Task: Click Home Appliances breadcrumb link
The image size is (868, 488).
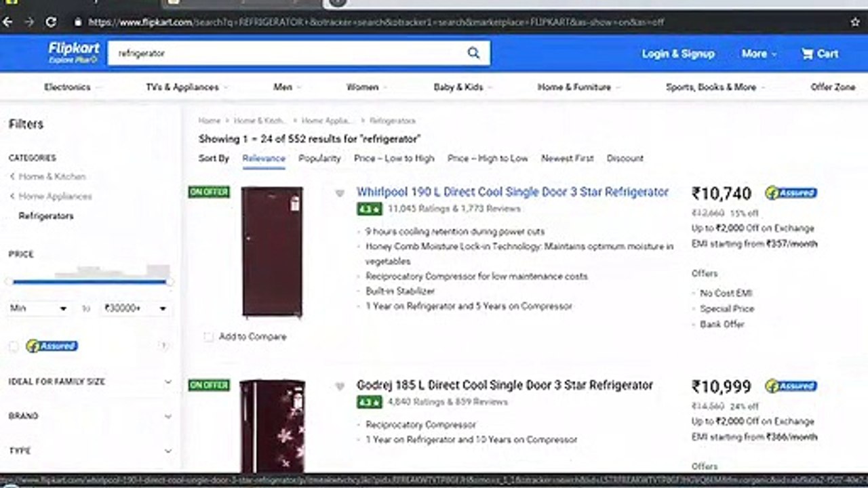Action: 327,121
